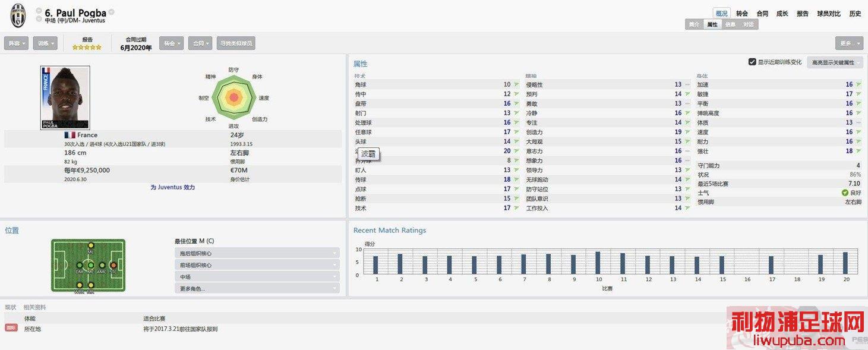Screen dimensions: 868x350
Task: Click Paul Pogba's portrait photo
Action: [x=65, y=97]
